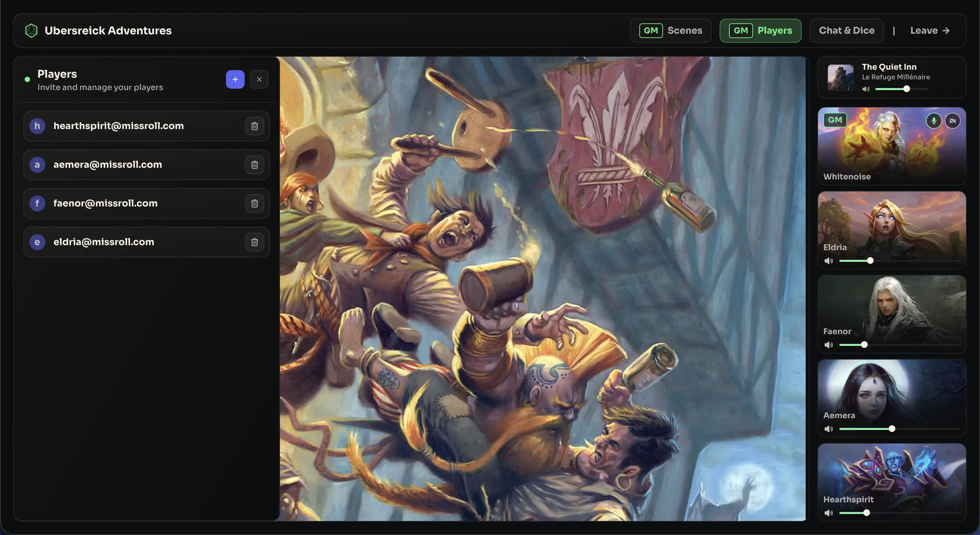The image size is (980, 535).
Task: Open the GM Scenes tab
Action: click(x=671, y=30)
